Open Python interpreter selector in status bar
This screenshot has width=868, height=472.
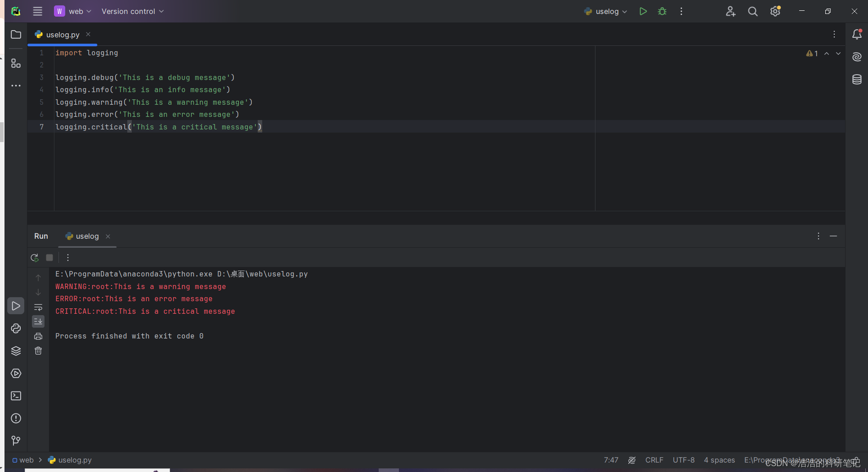tap(792, 460)
